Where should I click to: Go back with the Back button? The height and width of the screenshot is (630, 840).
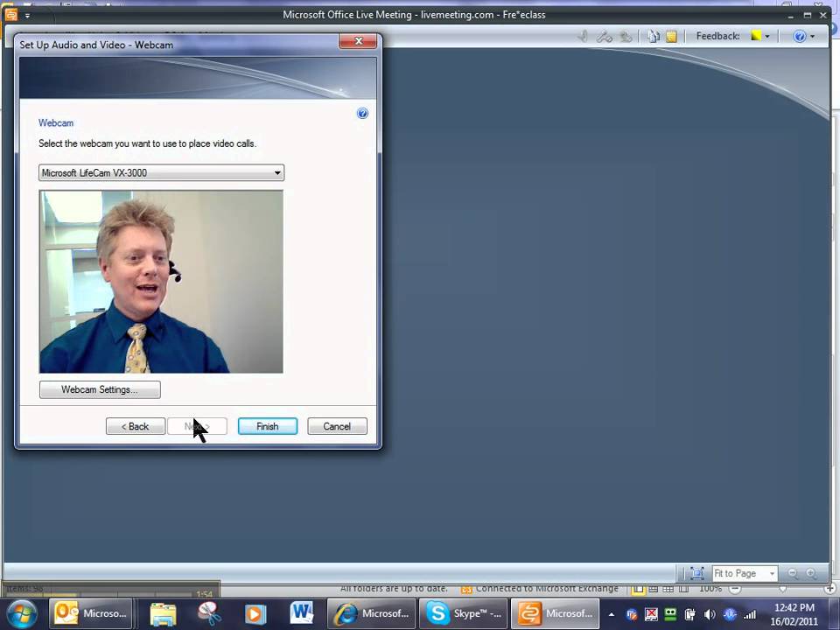(x=136, y=426)
